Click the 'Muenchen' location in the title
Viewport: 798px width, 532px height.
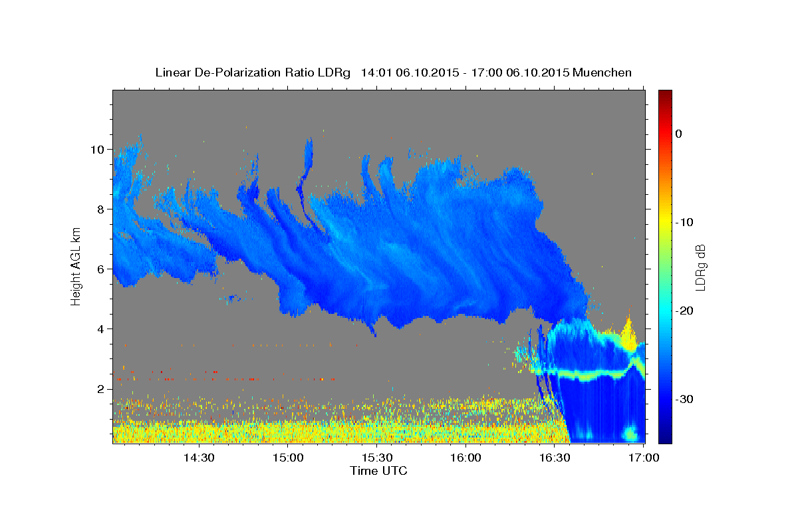[x=602, y=72]
